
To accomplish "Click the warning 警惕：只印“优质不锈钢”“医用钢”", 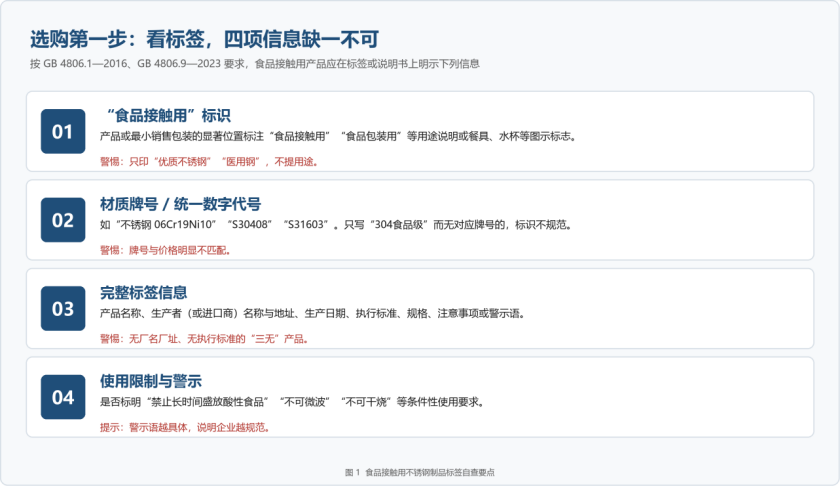I will pos(210,161).
